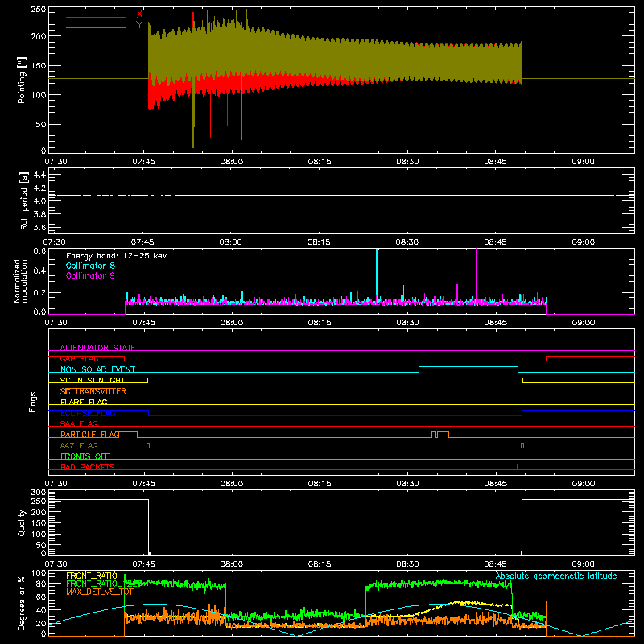The image size is (644, 644).
Task: Click '07:45' label under the Quality plot
Action: point(144,564)
